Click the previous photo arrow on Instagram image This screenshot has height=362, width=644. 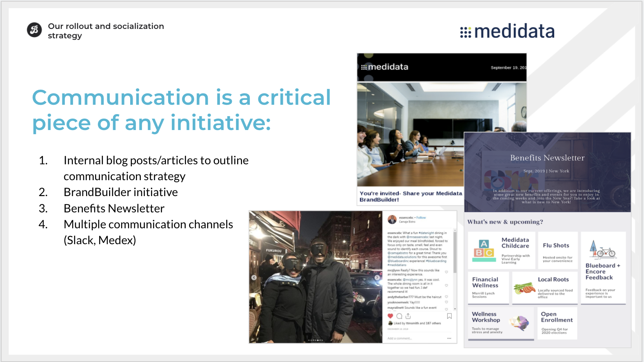(254, 278)
